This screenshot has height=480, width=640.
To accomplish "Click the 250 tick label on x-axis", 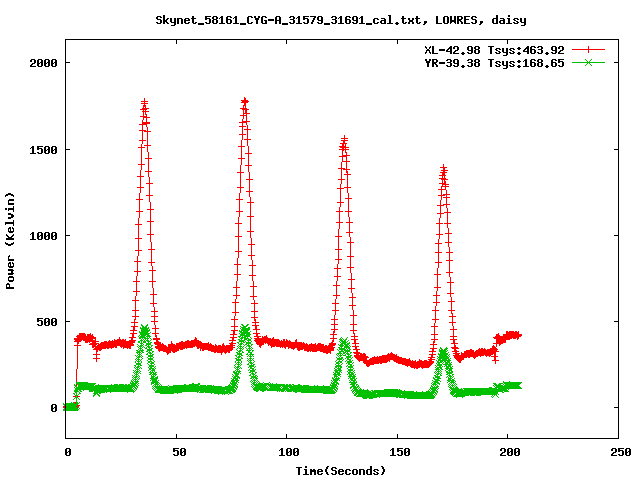I will click(621, 452).
